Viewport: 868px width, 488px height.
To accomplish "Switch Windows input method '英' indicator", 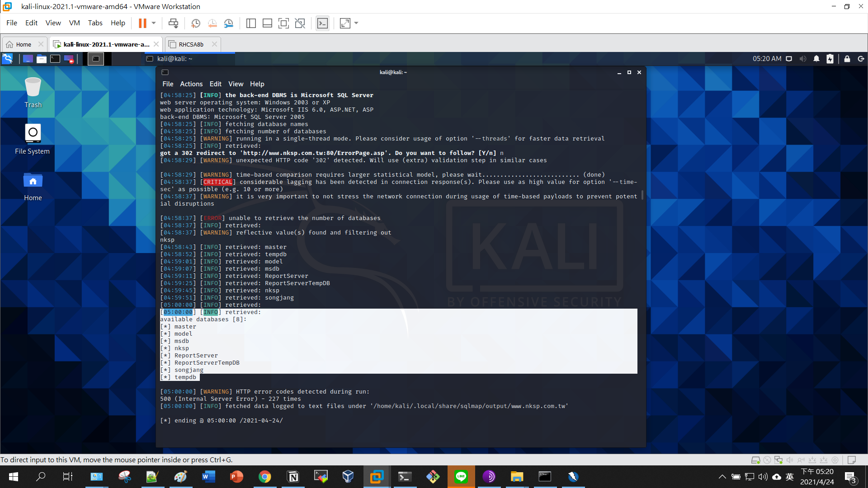I will click(x=790, y=477).
